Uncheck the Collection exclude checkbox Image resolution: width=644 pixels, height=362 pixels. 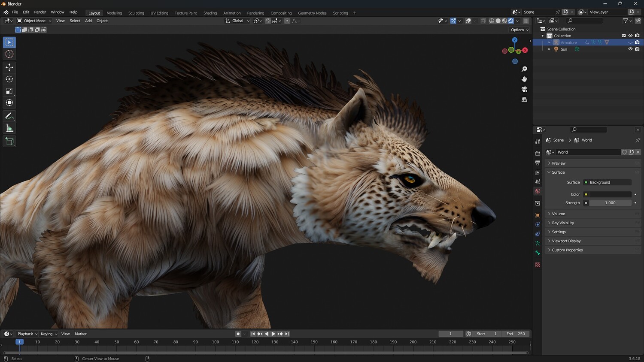tap(624, 36)
